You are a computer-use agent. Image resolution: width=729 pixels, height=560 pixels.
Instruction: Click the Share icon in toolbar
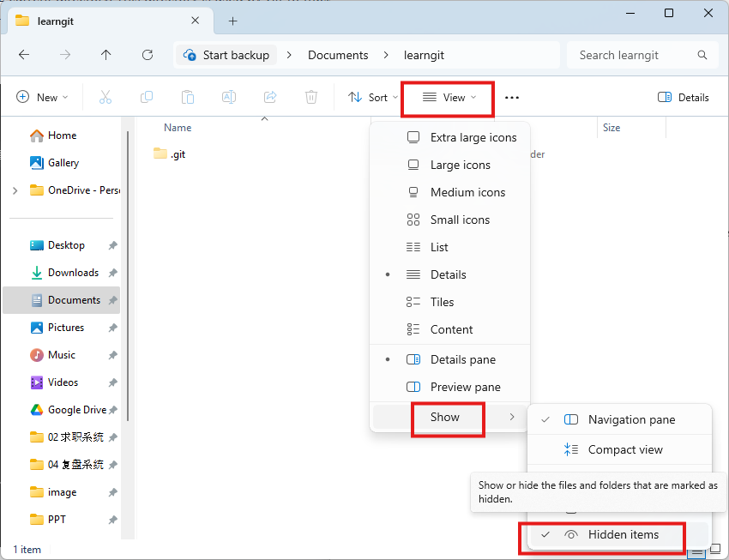pyautogui.click(x=270, y=98)
